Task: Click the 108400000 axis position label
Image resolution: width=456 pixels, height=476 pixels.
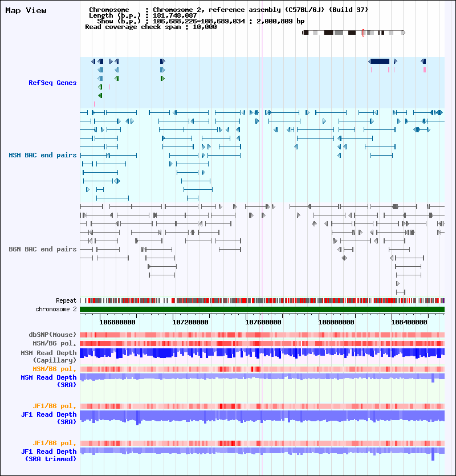Action: [409, 323]
